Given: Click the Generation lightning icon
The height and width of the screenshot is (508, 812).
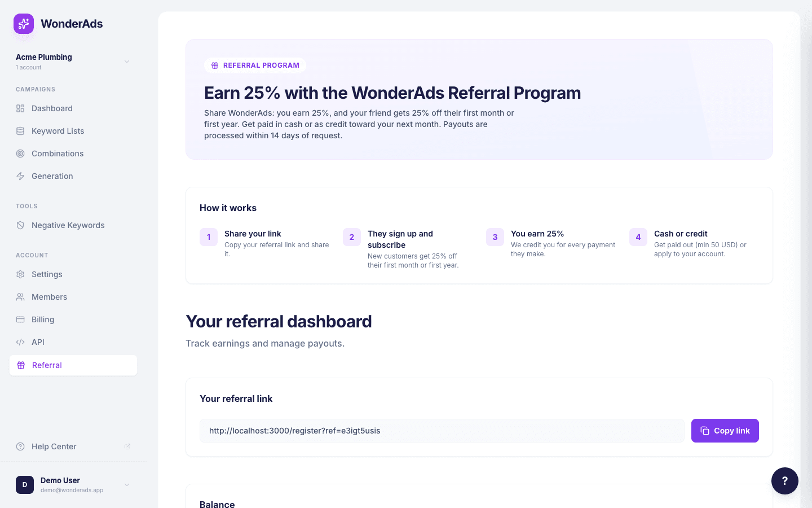Looking at the screenshot, I should coord(20,176).
